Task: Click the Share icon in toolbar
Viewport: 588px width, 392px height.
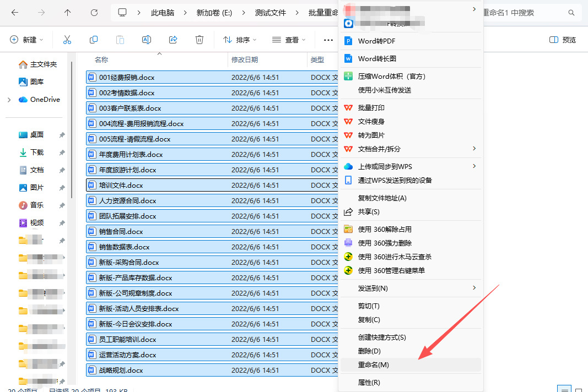Action: [x=173, y=40]
